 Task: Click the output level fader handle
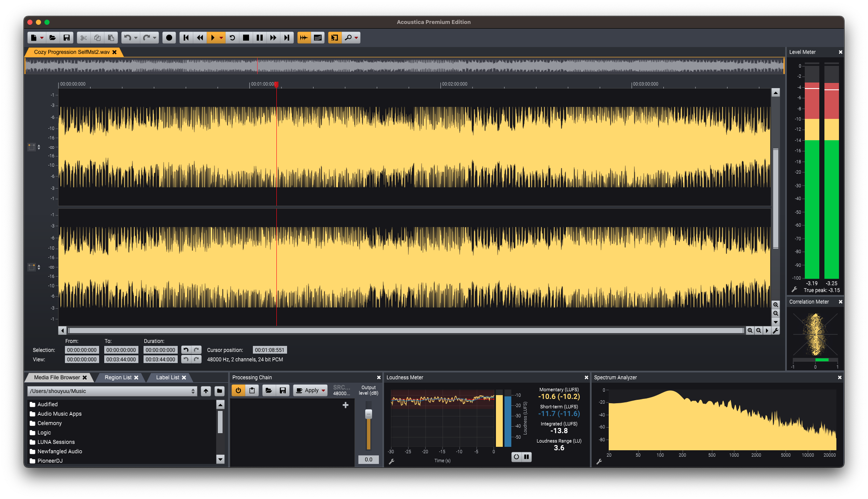coord(368,413)
